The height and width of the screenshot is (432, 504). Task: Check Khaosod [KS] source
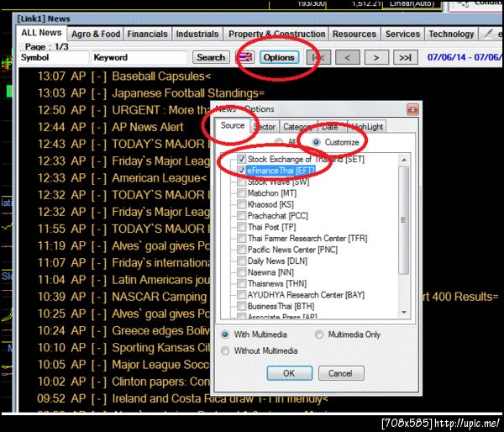click(x=241, y=204)
